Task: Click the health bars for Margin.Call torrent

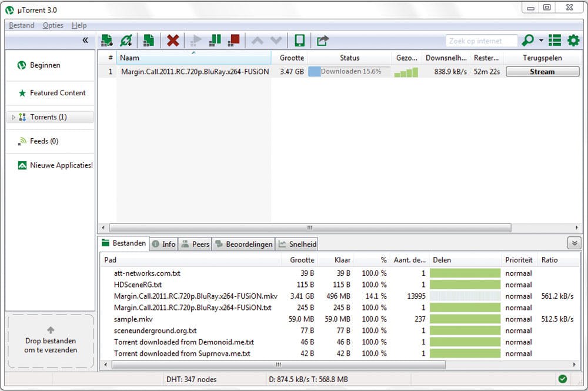Action: tap(406, 72)
